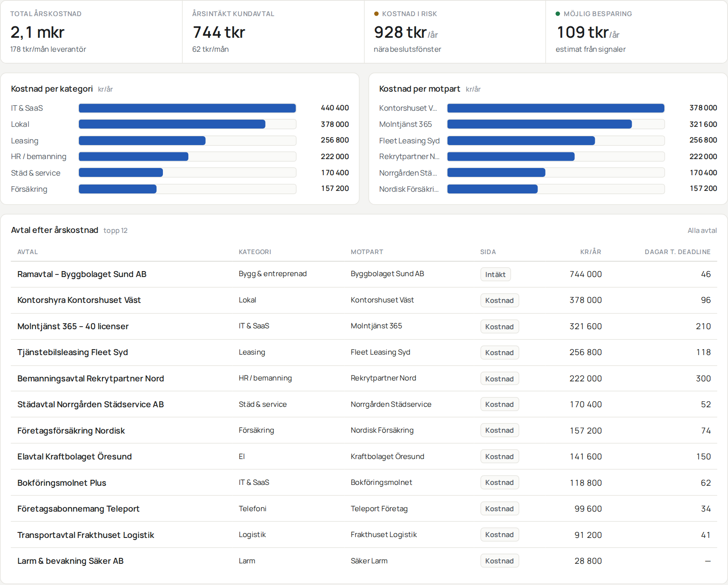Click the Bygg & entreprenad category cell
The height and width of the screenshot is (585, 728).
[273, 274]
